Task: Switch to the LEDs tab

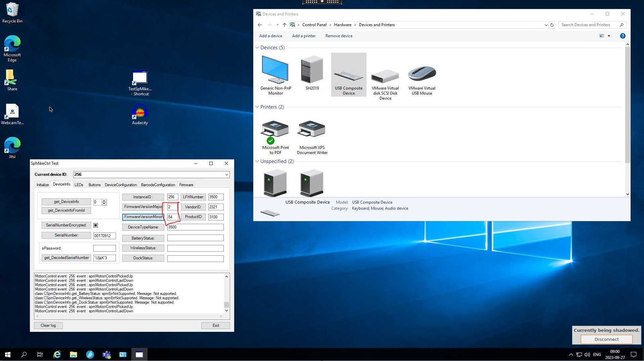Action: 79,185
